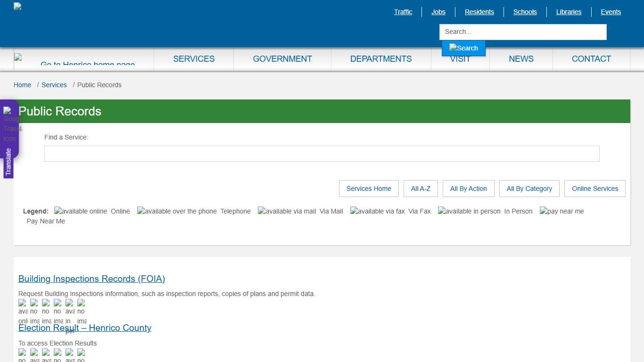
Task: Click the 'available via fax' legend icon
Action: tap(377, 211)
